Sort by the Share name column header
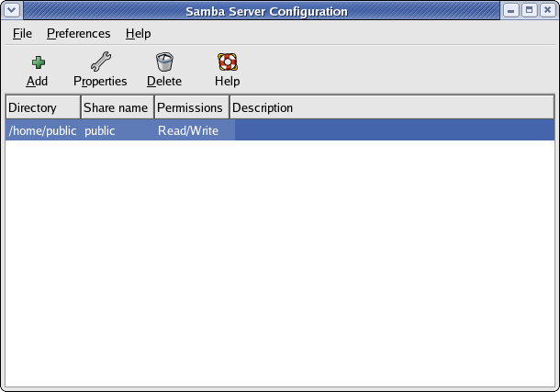The image size is (560, 392). tap(118, 107)
